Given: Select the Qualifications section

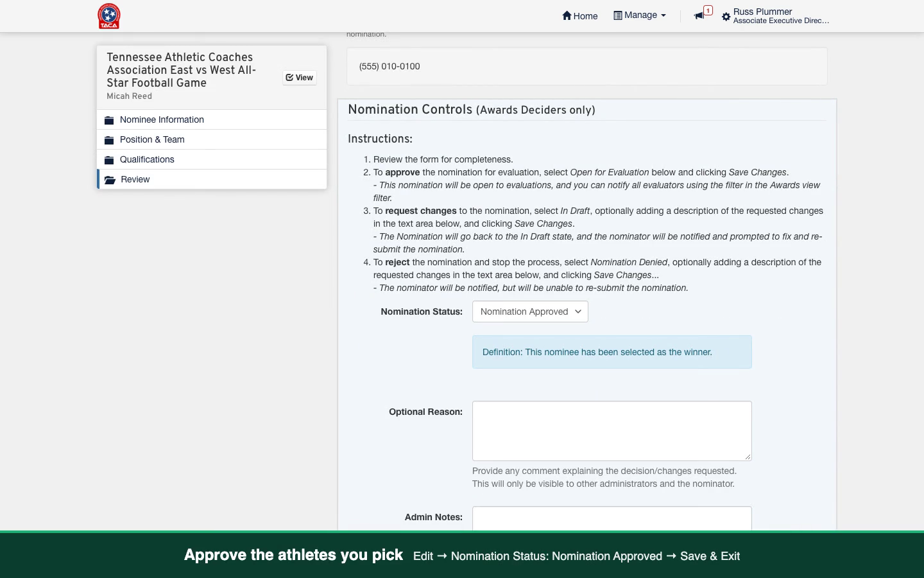Looking at the screenshot, I should pyautogui.click(x=212, y=159).
